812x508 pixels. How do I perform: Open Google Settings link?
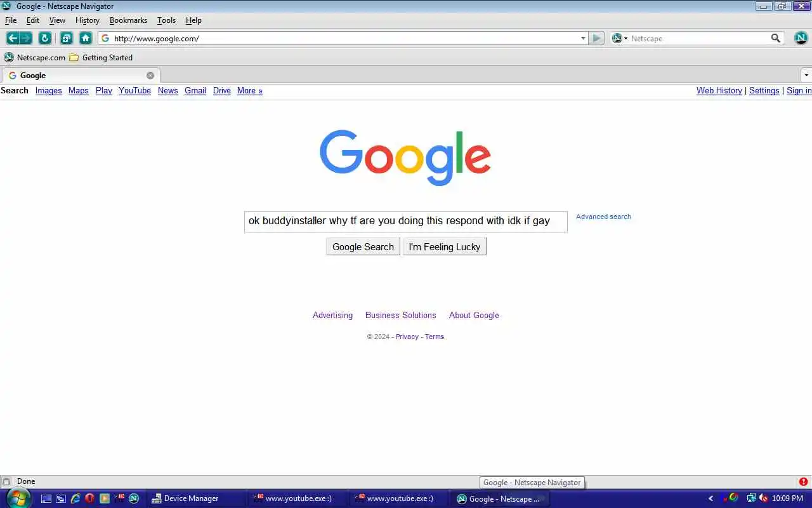pyautogui.click(x=764, y=91)
